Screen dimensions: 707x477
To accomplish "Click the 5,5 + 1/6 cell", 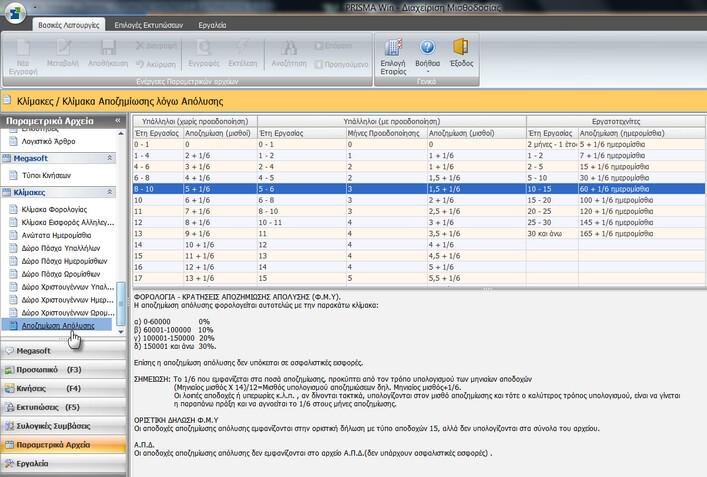I will pos(476,278).
